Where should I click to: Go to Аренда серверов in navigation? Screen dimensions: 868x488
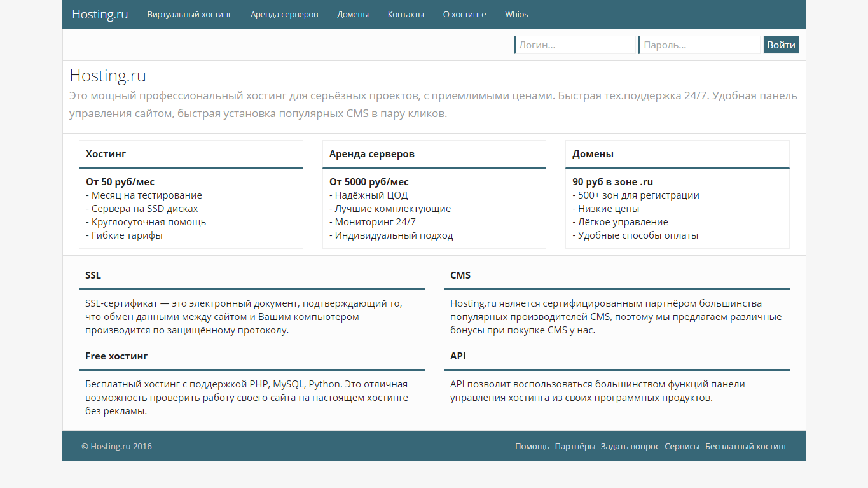point(284,14)
